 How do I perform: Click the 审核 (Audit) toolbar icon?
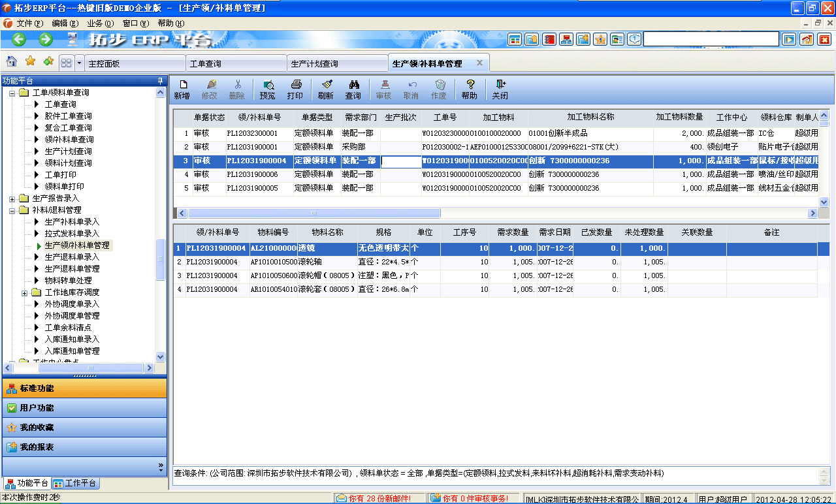coord(384,89)
